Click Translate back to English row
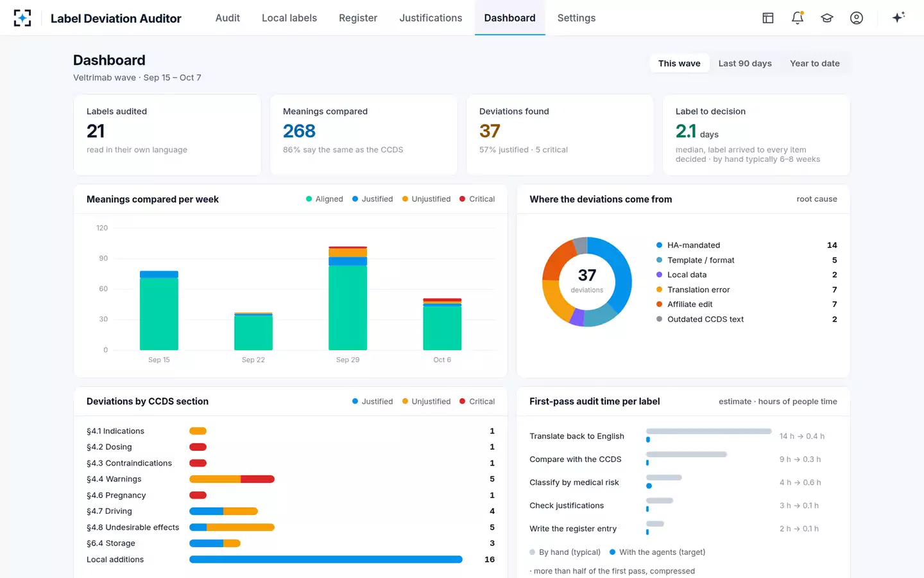 pyautogui.click(x=683, y=436)
